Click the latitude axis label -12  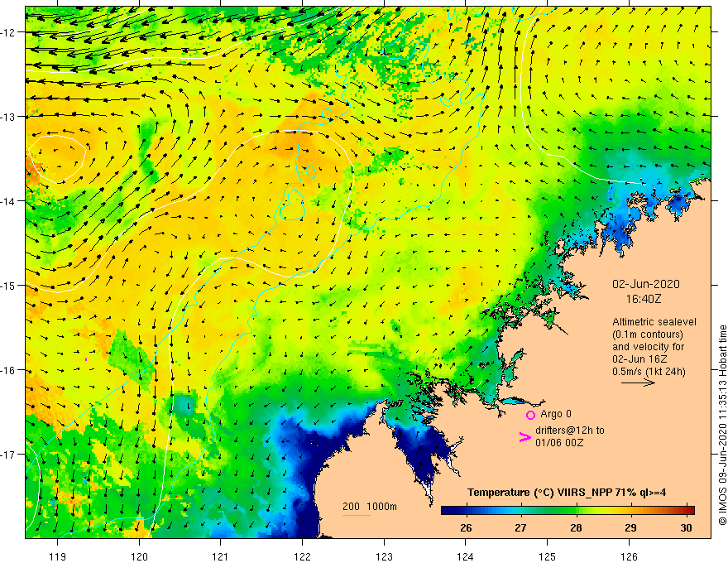8,32
